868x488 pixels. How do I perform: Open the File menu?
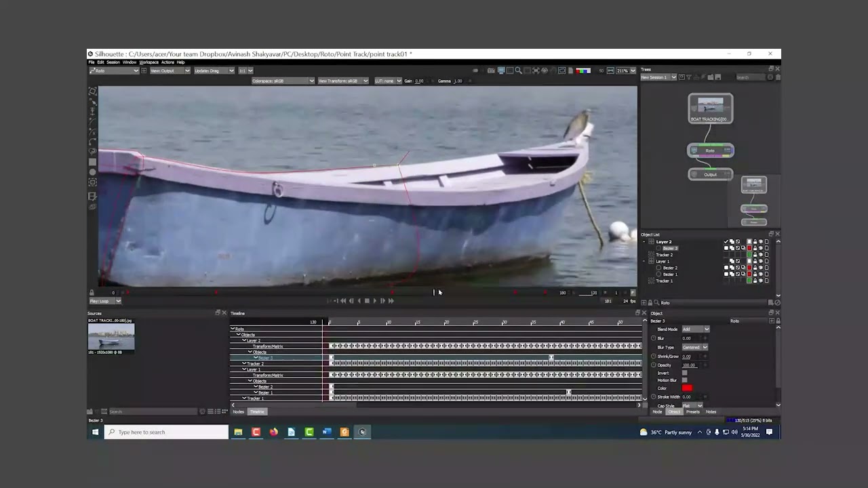[x=92, y=62]
